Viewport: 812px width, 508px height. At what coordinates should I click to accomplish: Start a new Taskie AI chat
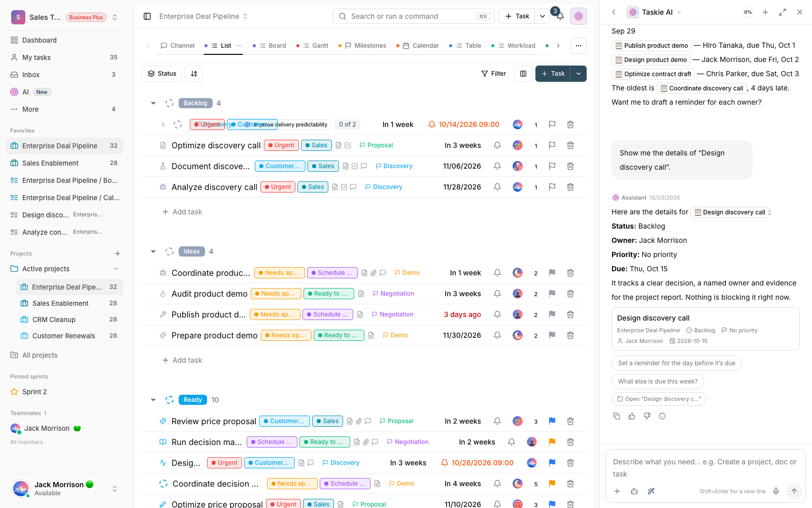coord(765,12)
